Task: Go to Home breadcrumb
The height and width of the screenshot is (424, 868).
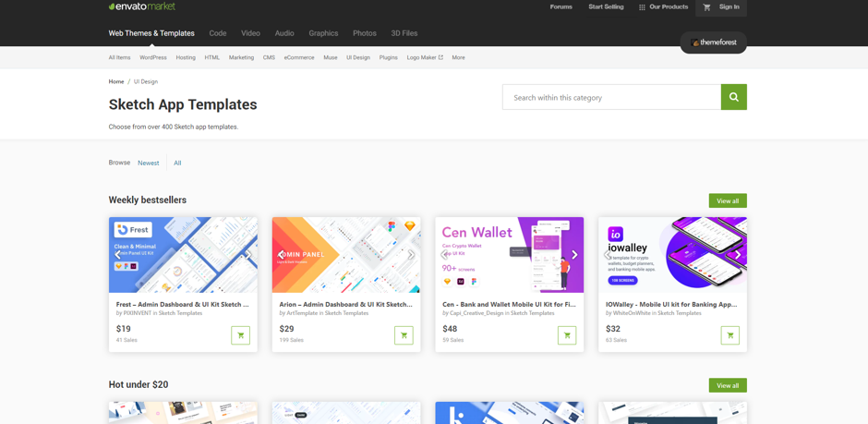Action: click(116, 81)
